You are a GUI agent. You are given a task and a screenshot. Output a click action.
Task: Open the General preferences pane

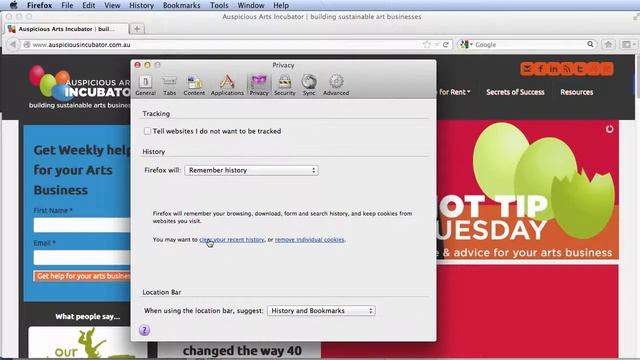tap(145, 85)
